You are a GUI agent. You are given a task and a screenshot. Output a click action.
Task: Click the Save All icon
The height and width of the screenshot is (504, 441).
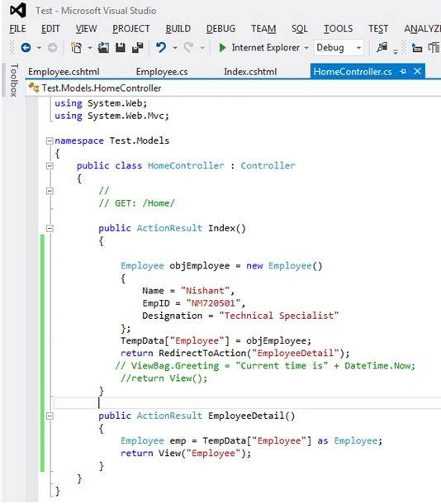pyautogui.click(x=138, y=48)
